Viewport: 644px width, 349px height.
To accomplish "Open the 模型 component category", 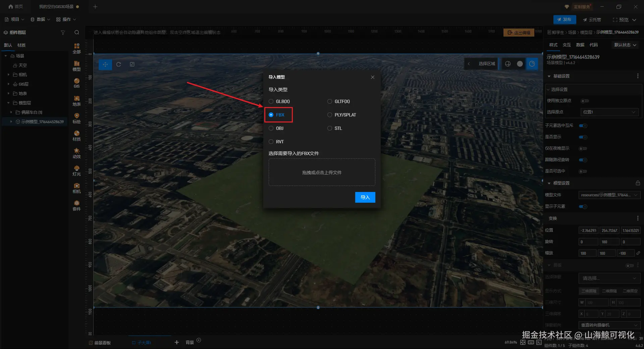I will point(76,66).
